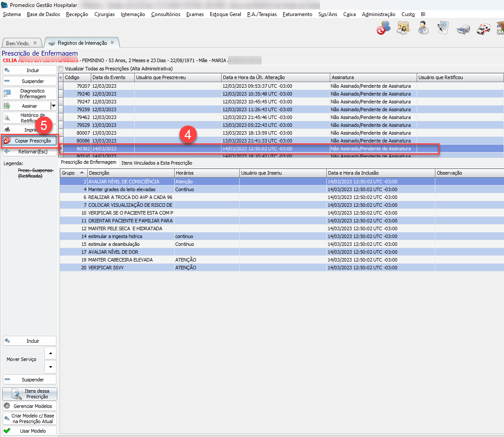Move service up with arrow button

[51, 353]
